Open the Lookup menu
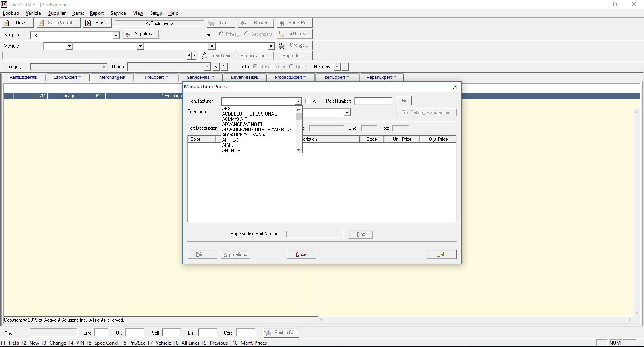644x347 pixels. pyautogui.click(x=11, y=13)
